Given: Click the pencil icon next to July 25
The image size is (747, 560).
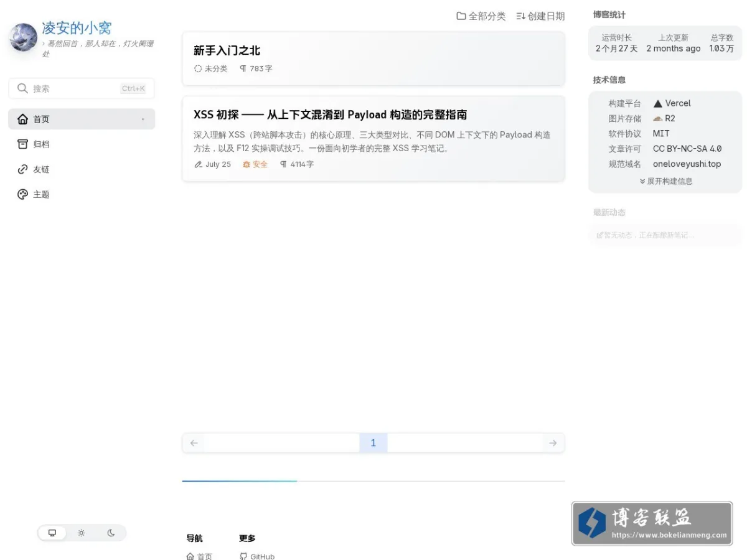Looking at the screenshot, I should pyautogui.click(x=198, y=164).
